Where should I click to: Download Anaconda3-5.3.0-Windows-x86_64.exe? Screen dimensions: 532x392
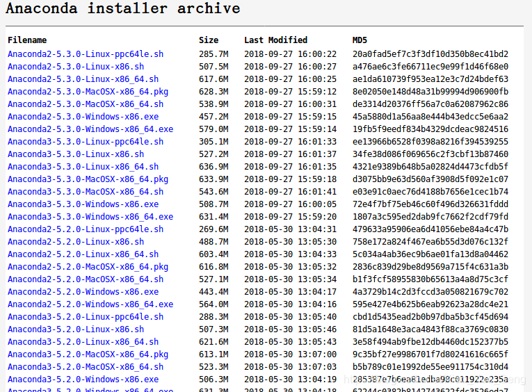click(x=90, y=217)
